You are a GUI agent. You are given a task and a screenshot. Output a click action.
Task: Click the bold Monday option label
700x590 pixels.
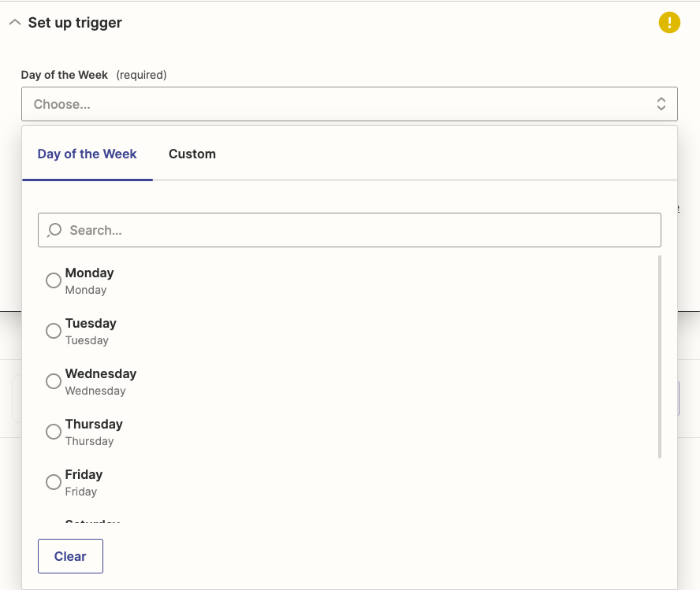tap(89, 273)
